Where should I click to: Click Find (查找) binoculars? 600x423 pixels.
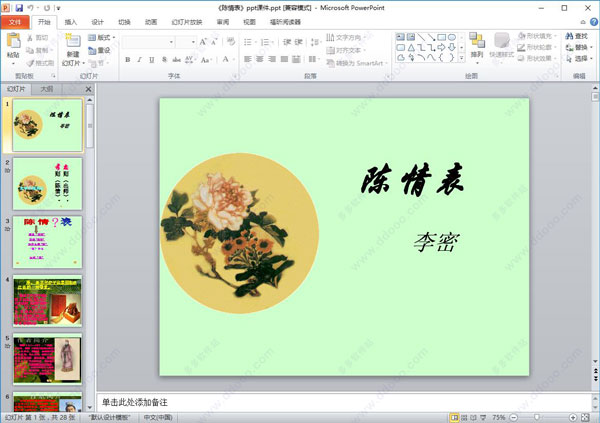click(x=577, y=36)
